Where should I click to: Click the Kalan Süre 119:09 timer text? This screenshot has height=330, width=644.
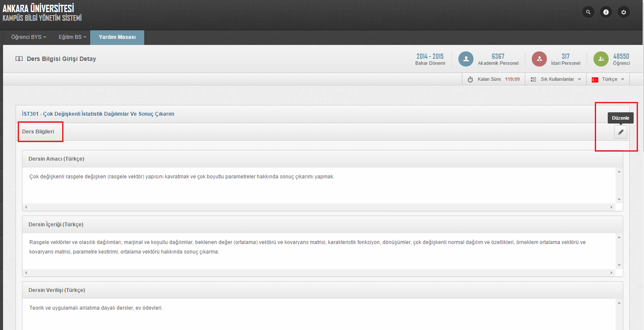point(499,79)
